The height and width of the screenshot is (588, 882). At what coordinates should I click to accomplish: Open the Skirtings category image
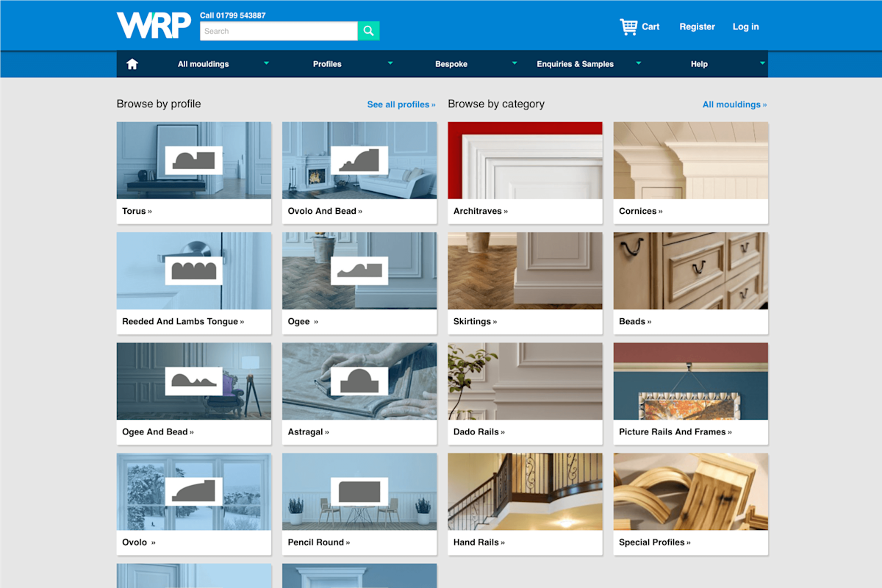(x=526, y=270)
